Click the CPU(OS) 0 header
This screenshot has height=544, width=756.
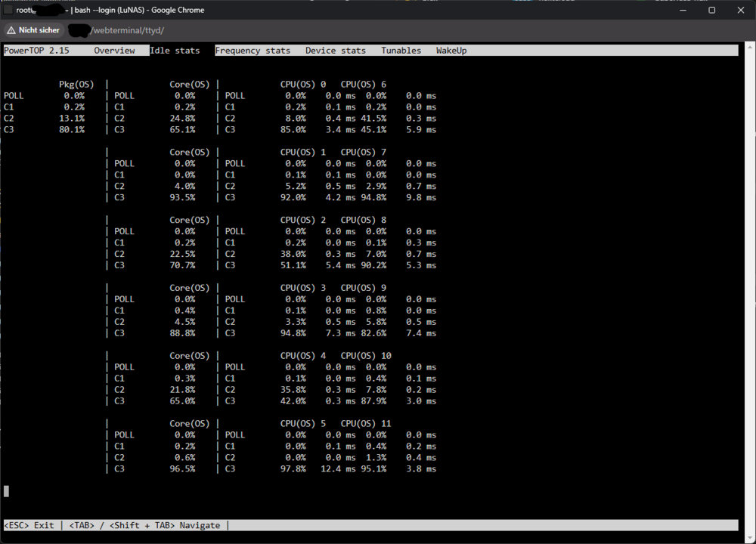303,85
